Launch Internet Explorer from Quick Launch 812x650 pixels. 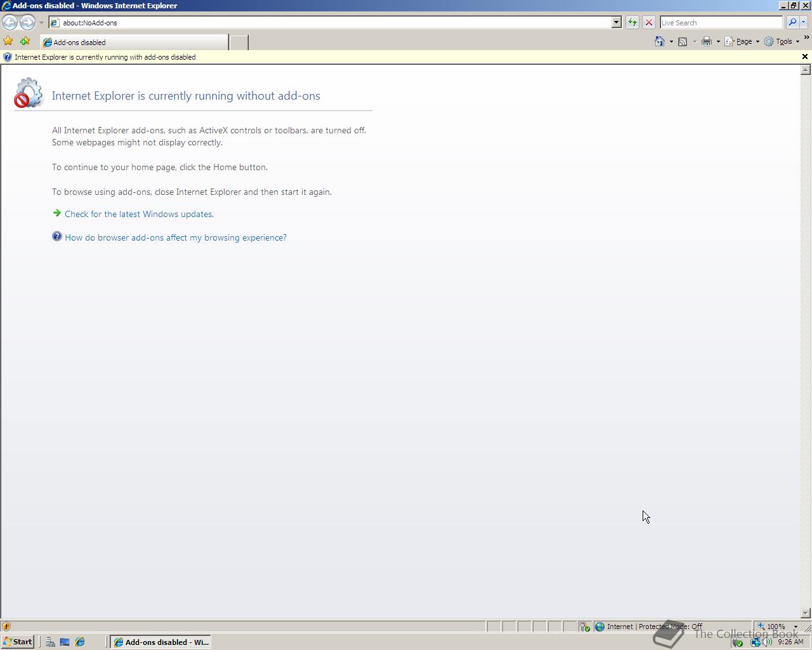click(80, 642)
